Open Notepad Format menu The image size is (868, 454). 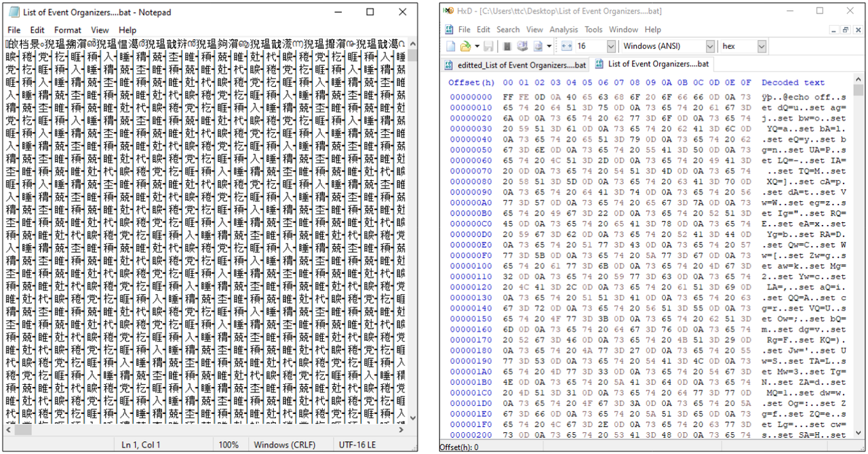tap(68, 30)
